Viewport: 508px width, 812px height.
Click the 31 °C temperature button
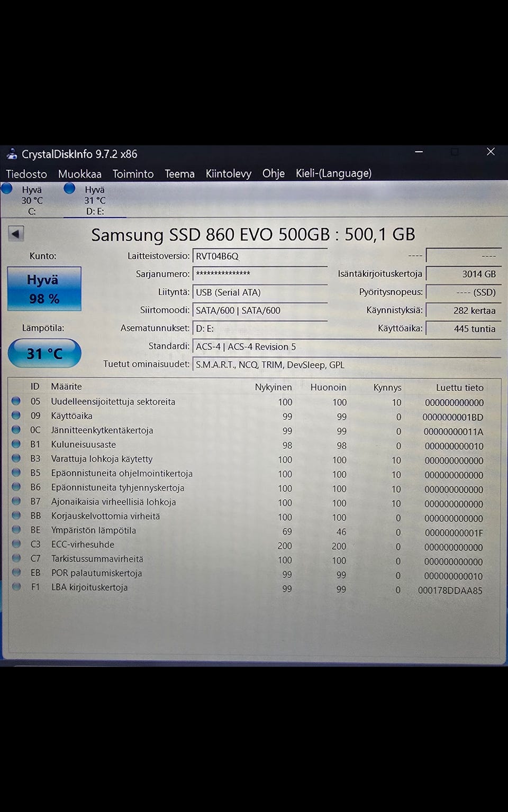pyautogui.click(x=44, y=353)
